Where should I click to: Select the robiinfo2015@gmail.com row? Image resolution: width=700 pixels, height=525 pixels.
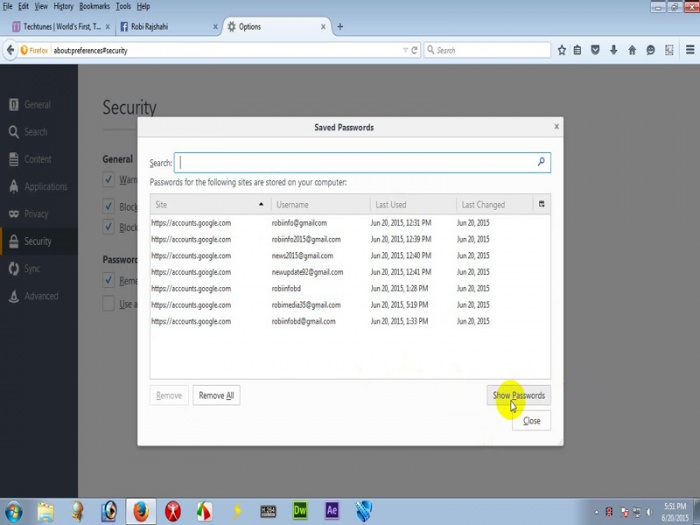pos(350,239)
